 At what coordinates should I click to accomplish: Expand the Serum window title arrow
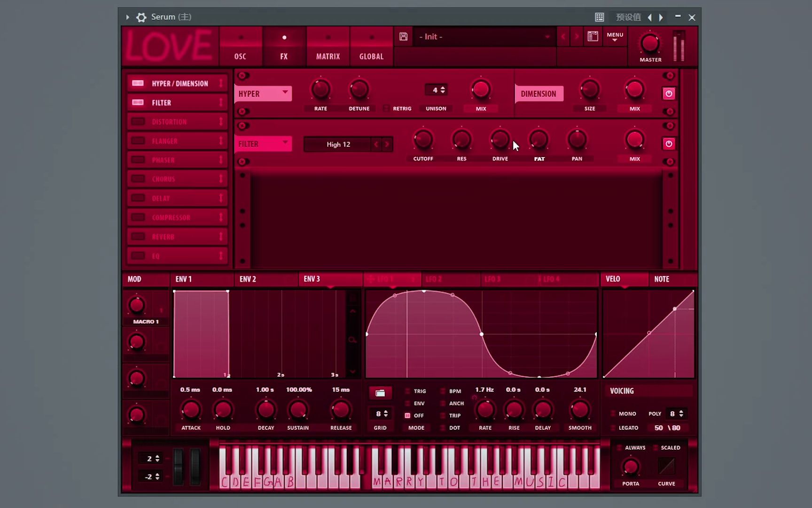[x=127, y=17]
